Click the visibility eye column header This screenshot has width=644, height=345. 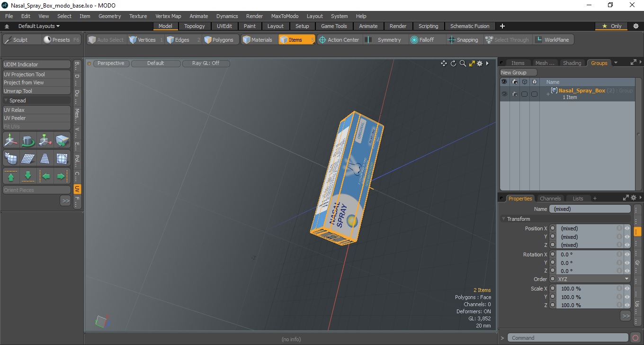(x=504, y=82)
